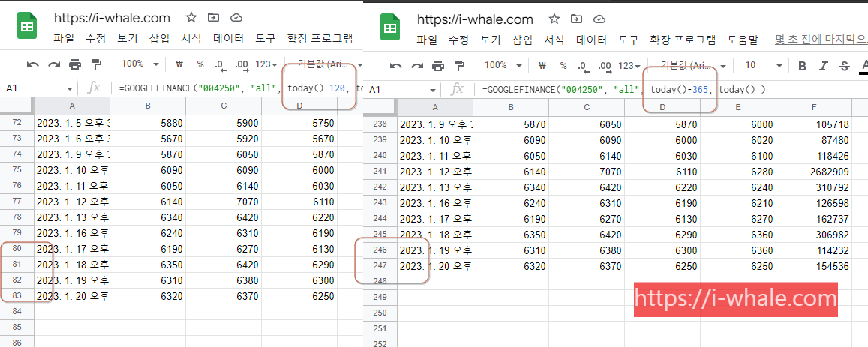Select column E header in right window
Image resolution: width=868 pixels, height=347 pixels.
point(738,107)
